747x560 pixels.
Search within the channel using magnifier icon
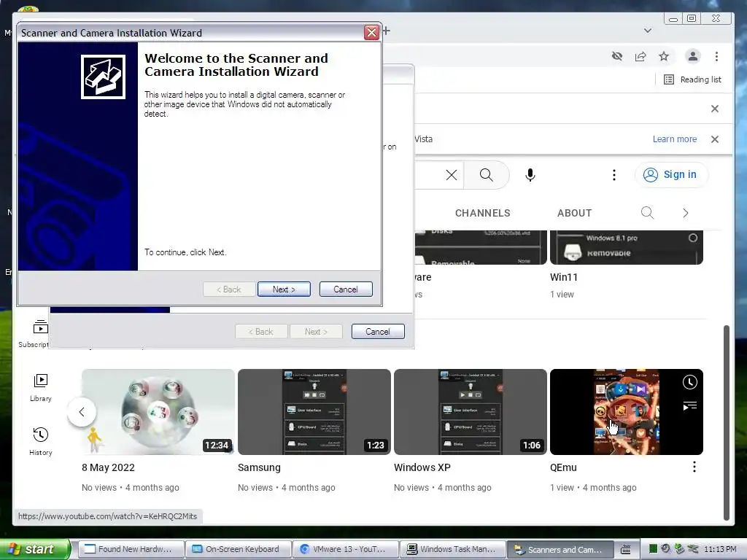click(x=647, y=213)
